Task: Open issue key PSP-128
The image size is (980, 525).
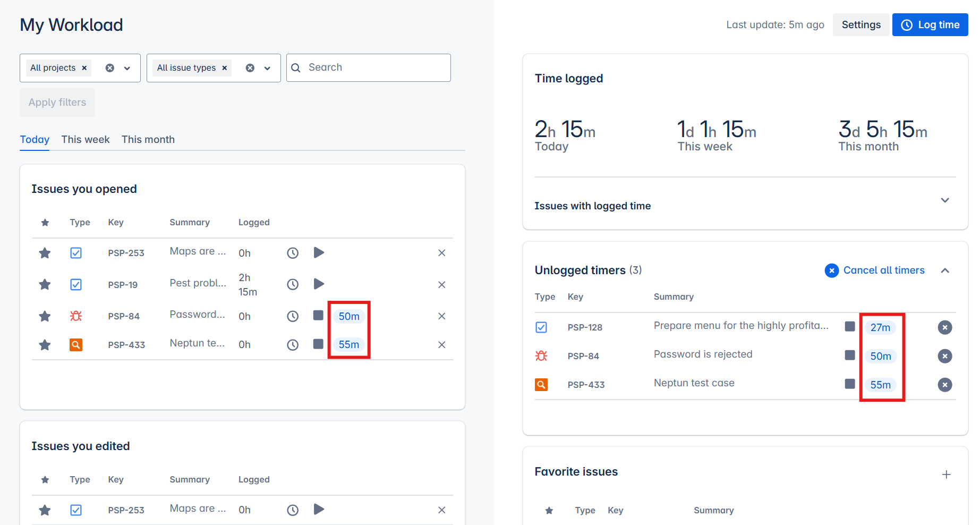Action: click(x=585, y=327)
